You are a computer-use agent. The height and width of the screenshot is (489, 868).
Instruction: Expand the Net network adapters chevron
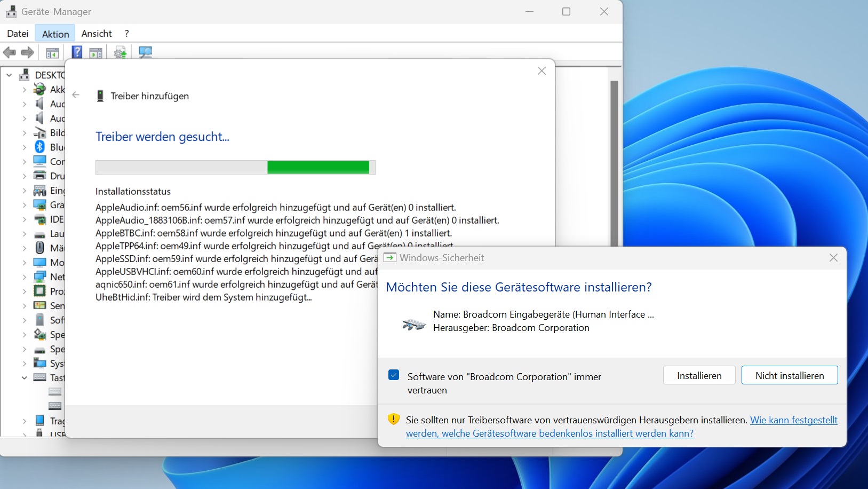[x=24, y=277]
